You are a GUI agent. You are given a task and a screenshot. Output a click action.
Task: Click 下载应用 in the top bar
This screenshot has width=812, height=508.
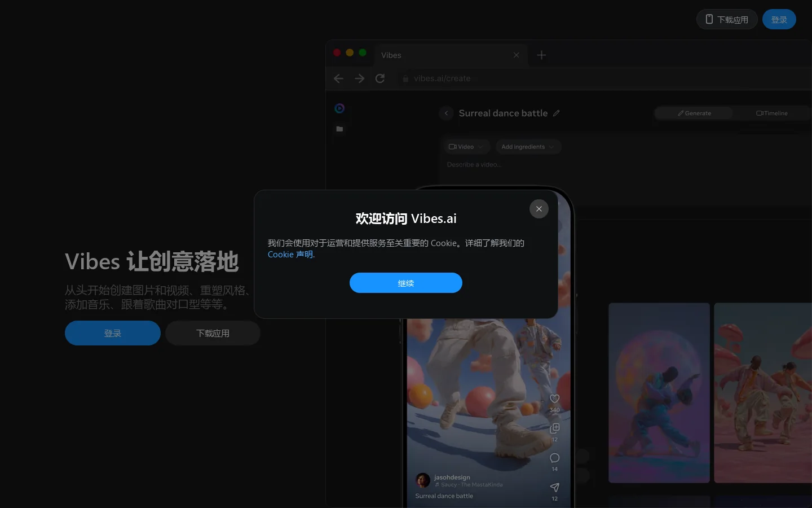coord(727,19)
